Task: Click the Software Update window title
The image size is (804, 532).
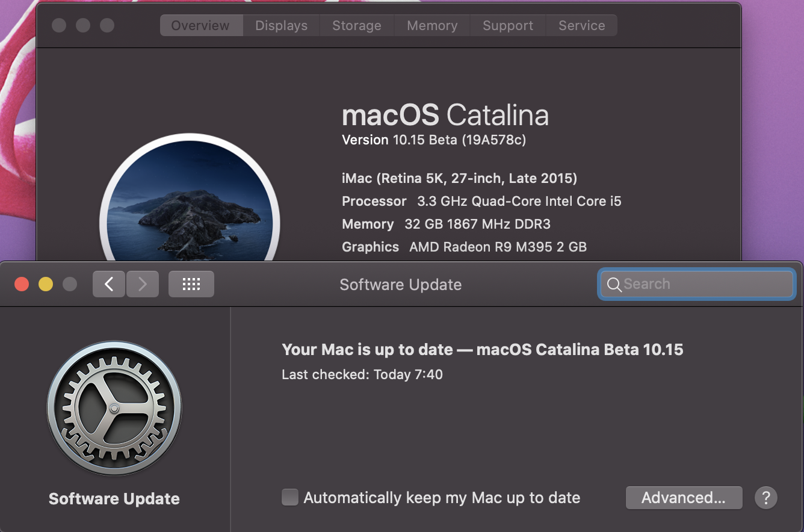Action: click(401, 285)
